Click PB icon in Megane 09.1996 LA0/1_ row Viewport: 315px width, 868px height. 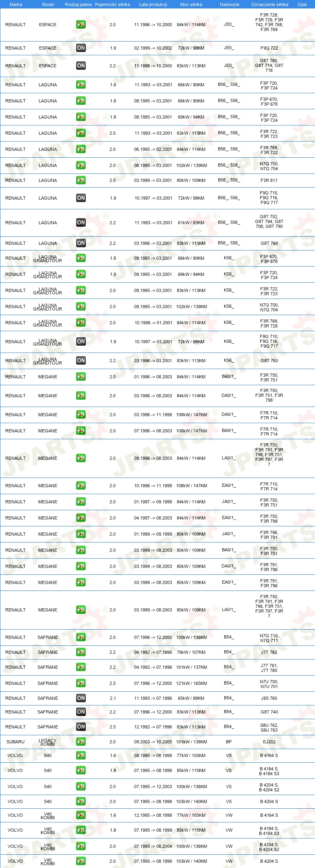81,458
